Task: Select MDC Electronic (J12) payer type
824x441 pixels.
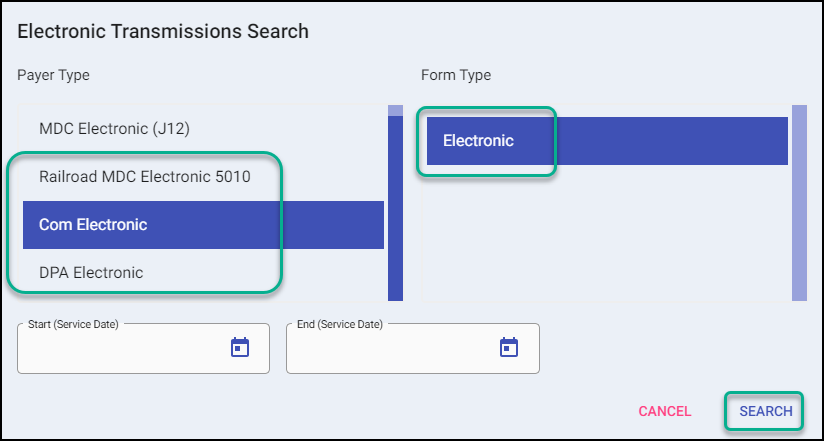Action: [114, 129]
